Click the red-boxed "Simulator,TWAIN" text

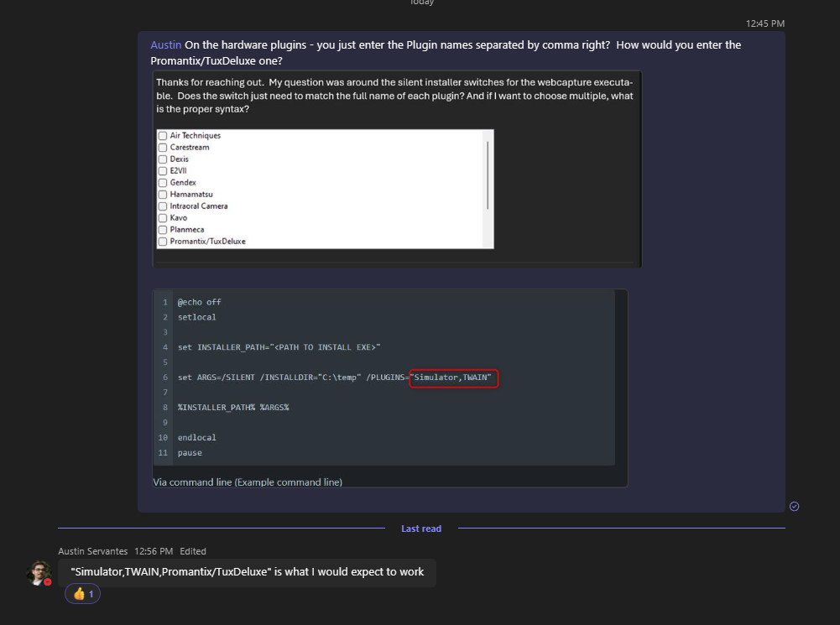click(453, 378)
